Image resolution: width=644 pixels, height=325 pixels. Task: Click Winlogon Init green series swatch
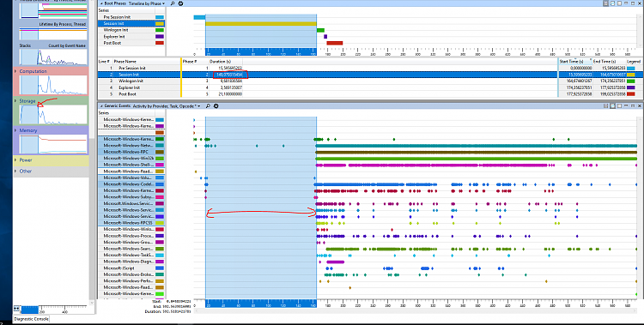(160, 30)
